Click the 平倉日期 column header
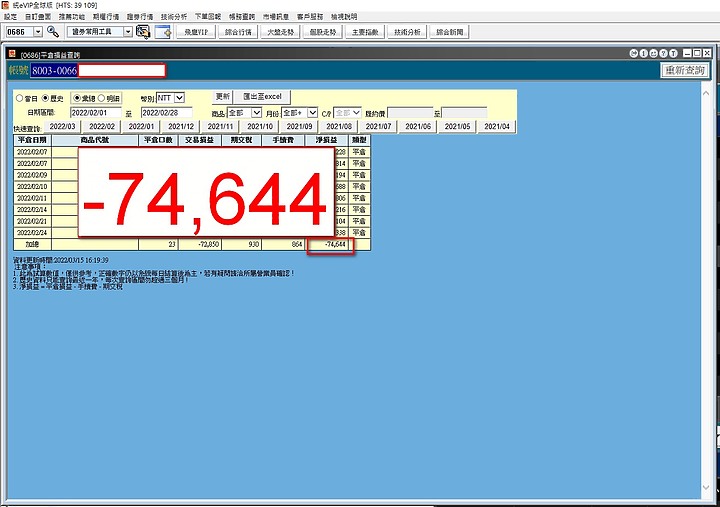The width and height of the screenshot is (720, 507). pyautogui.click(x=32, y=140)
